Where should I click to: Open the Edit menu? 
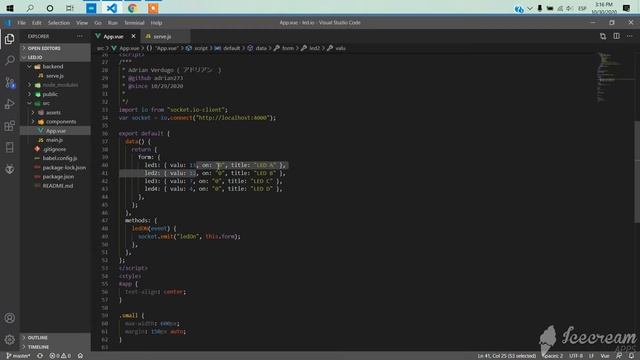click(x=37, y=23)
